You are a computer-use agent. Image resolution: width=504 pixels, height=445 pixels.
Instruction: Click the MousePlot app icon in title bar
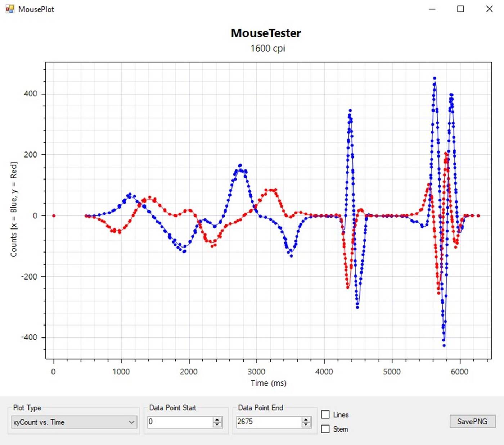10,9
